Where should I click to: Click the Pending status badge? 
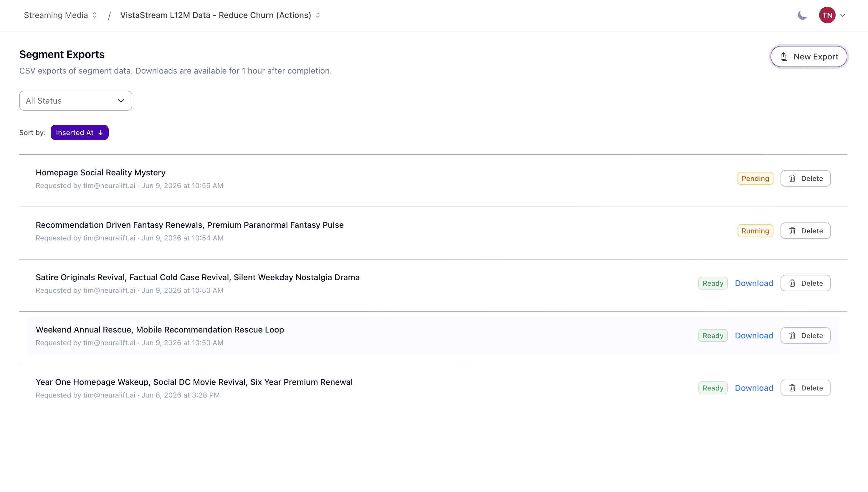tap(755, 178)
